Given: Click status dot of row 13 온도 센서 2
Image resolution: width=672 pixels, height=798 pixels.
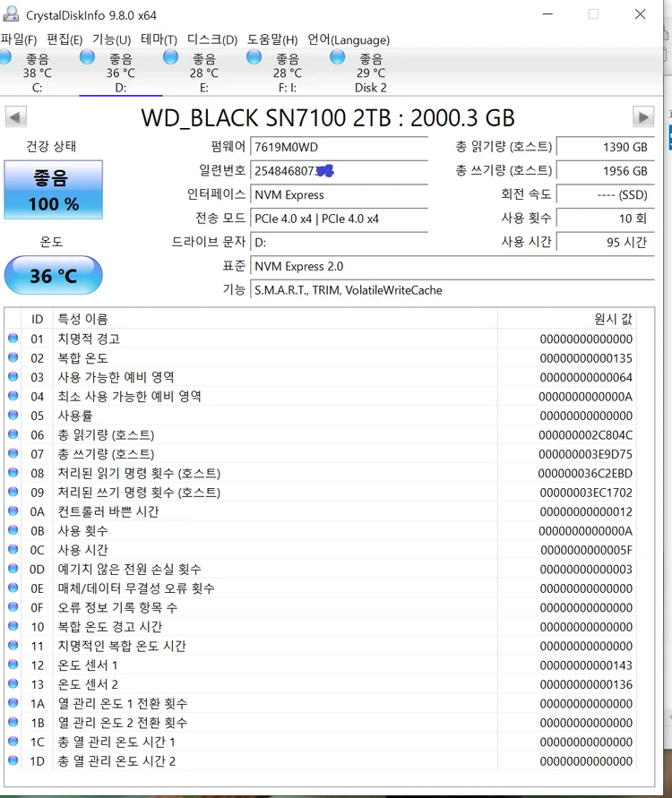Looking at the screenshot, I should (13, 683).
